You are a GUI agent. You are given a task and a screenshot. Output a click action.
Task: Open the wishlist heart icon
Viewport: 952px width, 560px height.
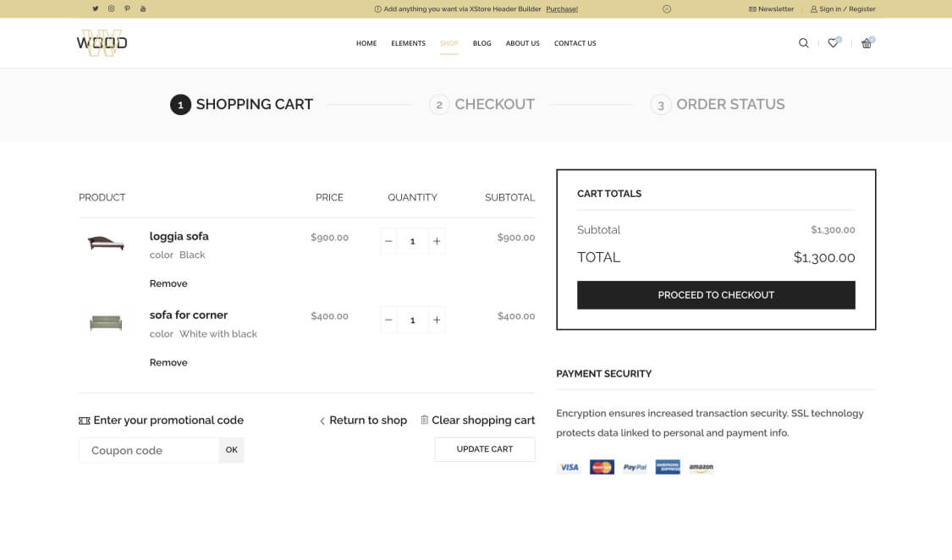(833, 43)
